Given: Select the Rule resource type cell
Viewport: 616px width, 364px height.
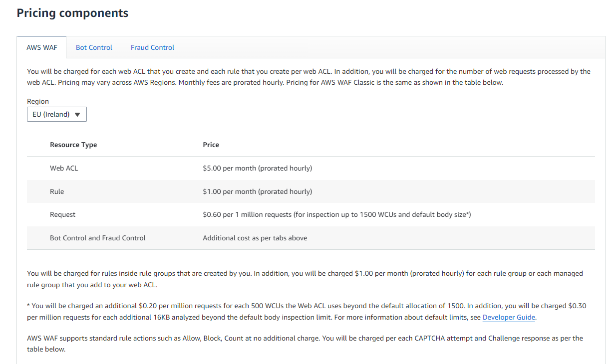Looking at the screenshot, I should click(57, 191).
